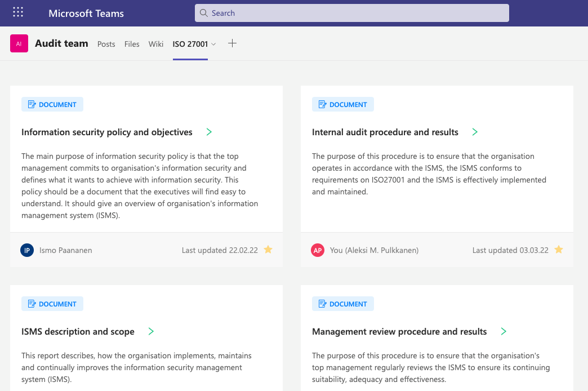Image resolution: width=588 pixels, height=391 pixels.
Task: Expand Information security policy and objectives arrow
Action: [x=210, y=132]
